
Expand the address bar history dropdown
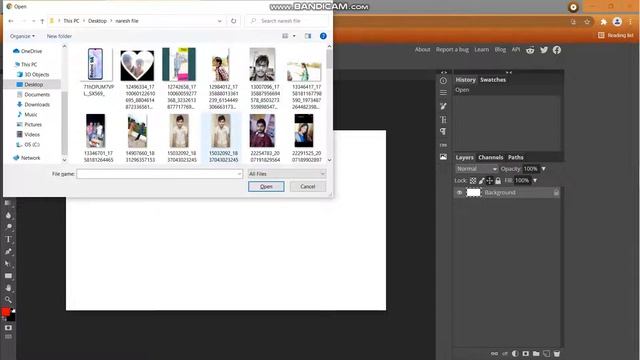click(x=220, y=21)
